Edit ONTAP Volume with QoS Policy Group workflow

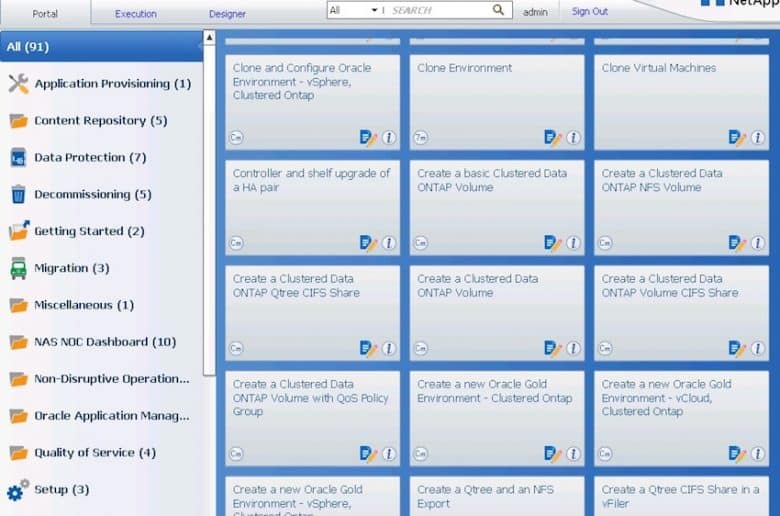pos(368,454)
